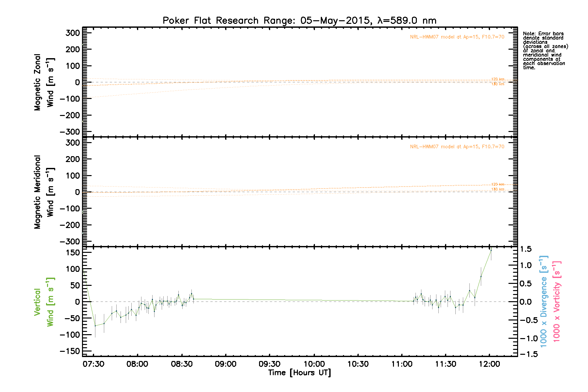Screen dimensions: 588x392
Task: Click the 07:30 time tick label
Action: [x=93, y=364]
